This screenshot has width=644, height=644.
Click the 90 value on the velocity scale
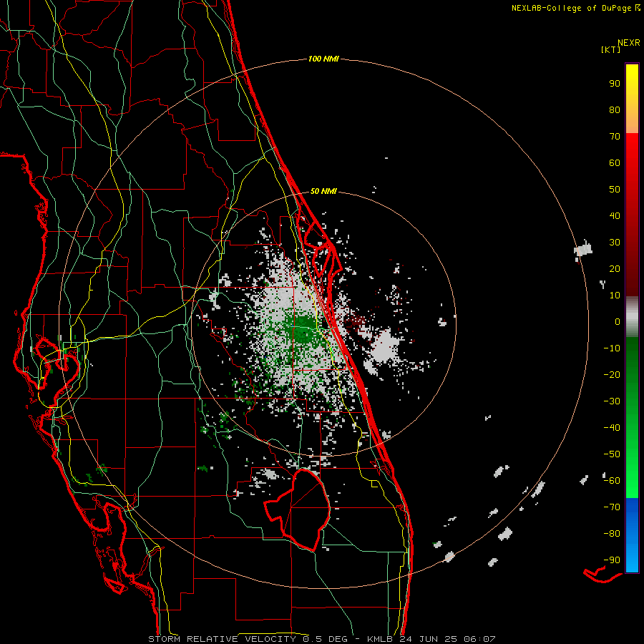click(615, 84)
